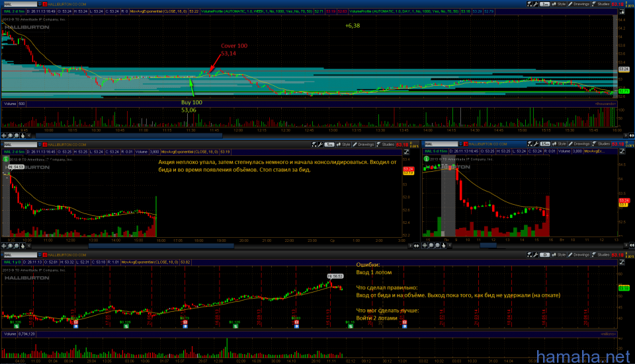Open the chart settings wrench in the 1m panel
The image size is (635, 364).
536,4
